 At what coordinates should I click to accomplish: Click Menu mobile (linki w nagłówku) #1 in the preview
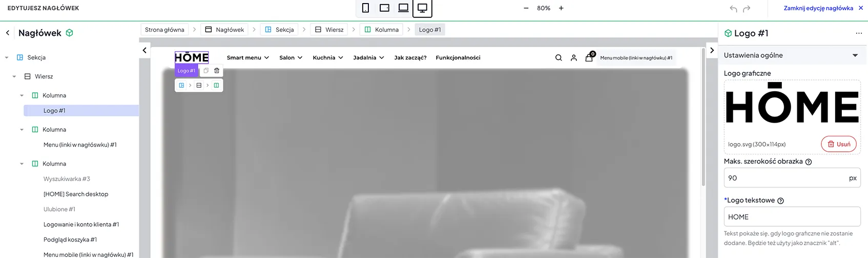click(x=636, y=58)
